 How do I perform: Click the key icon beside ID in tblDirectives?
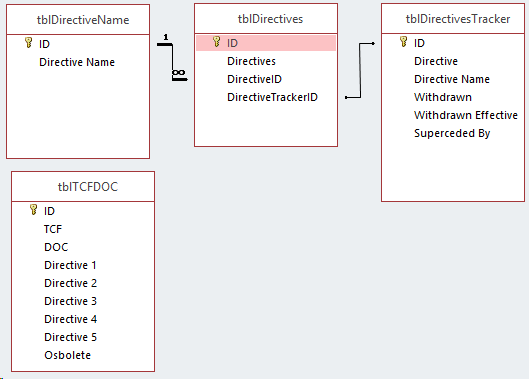(217, 42)
